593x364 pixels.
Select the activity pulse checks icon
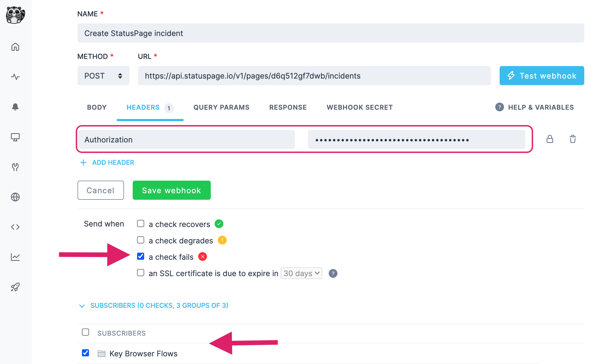15,77
